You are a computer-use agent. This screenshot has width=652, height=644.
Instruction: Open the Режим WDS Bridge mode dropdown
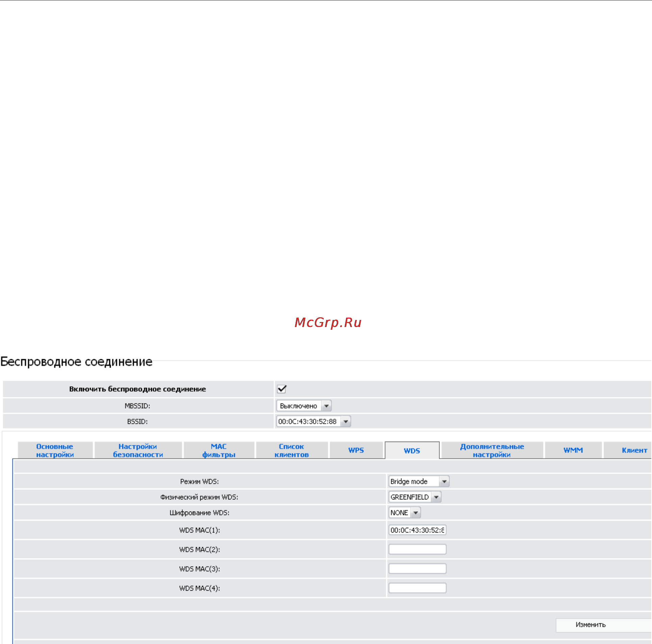tap(419, 481)
